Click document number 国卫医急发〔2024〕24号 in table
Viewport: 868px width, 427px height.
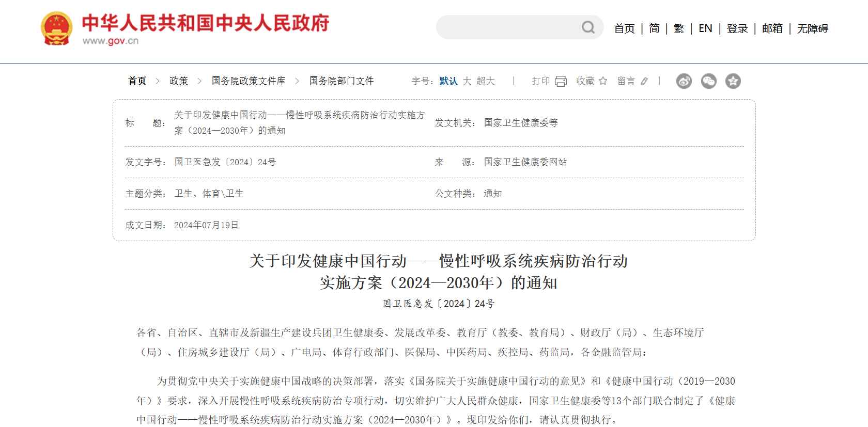[x=225, y=162]
